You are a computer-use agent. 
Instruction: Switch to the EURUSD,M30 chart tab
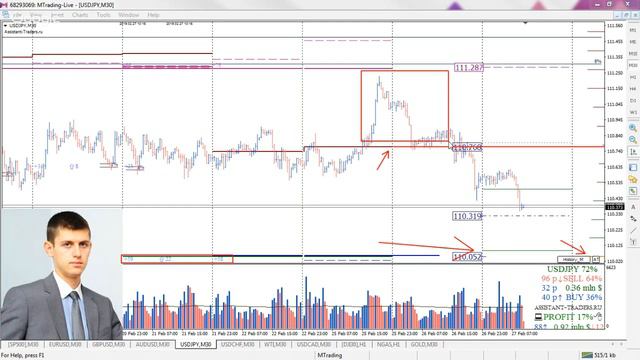65,344
